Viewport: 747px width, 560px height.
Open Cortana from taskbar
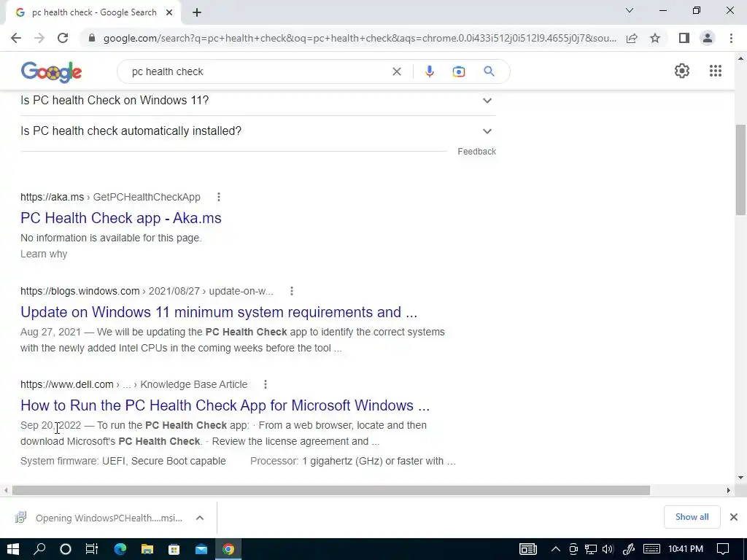pyautogui.click(x=66, y=549)
